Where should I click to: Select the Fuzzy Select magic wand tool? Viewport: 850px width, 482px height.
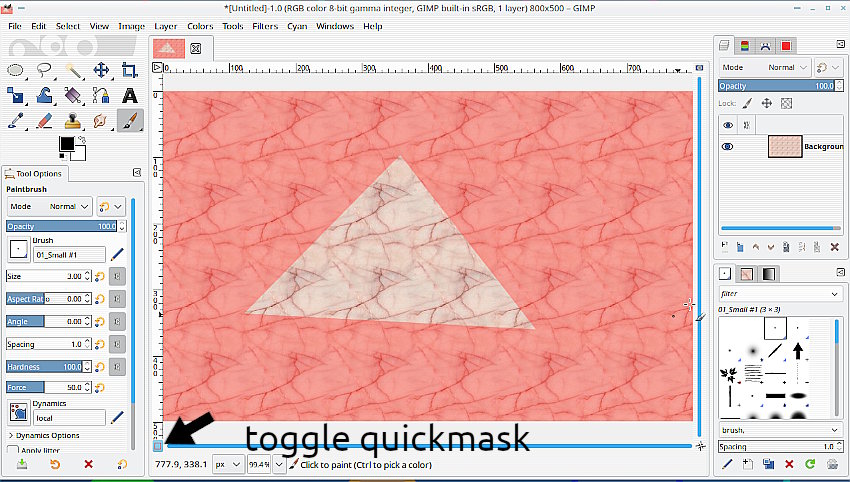73,70
